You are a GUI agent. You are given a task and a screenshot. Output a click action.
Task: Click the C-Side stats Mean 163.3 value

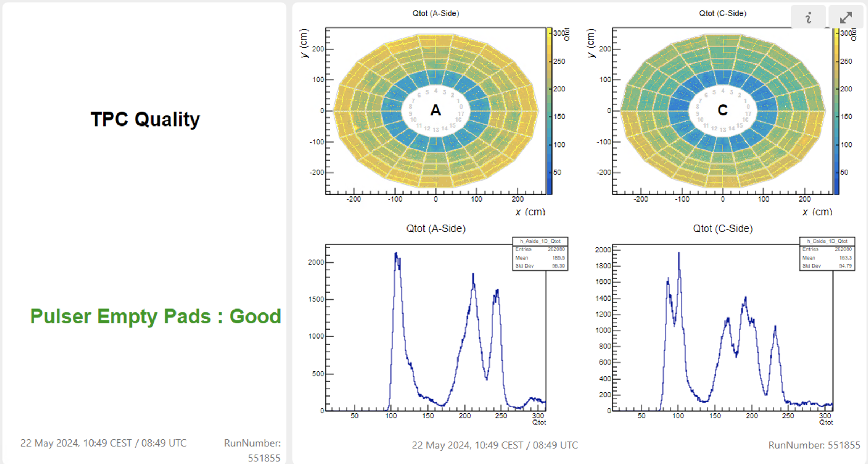click(x=846, y=258)
